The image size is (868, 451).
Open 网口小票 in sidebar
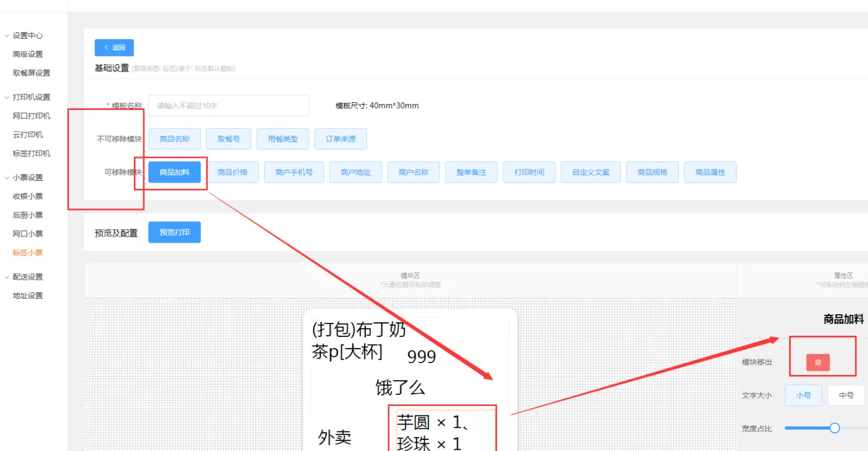point(28,234)
